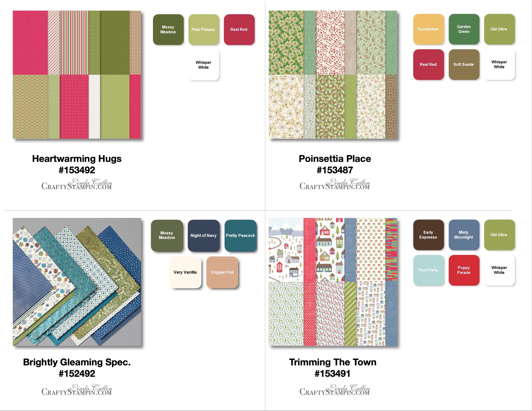Open the Trimming The Town paper thumbnail
This screenshot has height=411, width=532.
pyautogui.click(x=333, y=282)
